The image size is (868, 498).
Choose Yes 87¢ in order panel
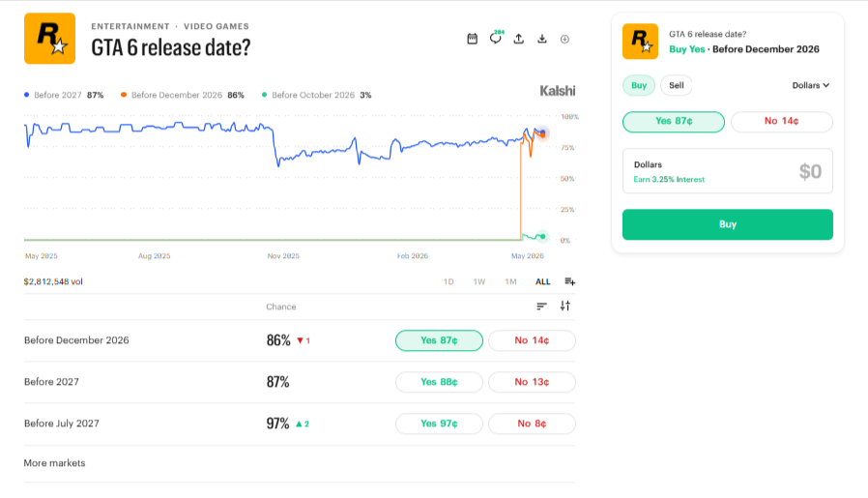click(x=674, y=121)
